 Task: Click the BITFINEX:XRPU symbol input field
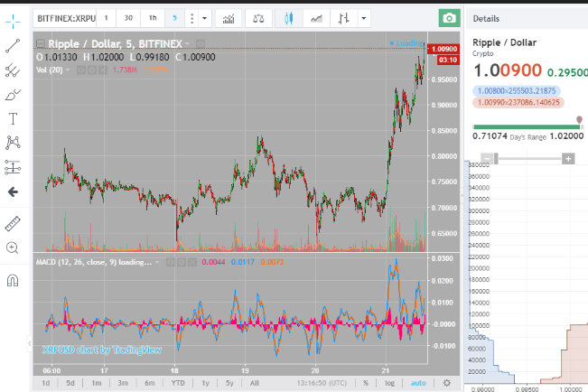coord(65,18)
